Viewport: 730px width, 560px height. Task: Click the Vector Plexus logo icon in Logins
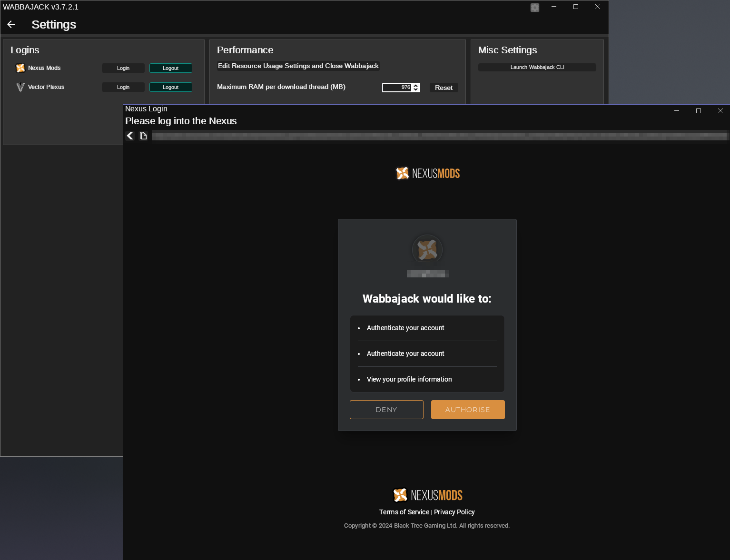tap(20, 87)
